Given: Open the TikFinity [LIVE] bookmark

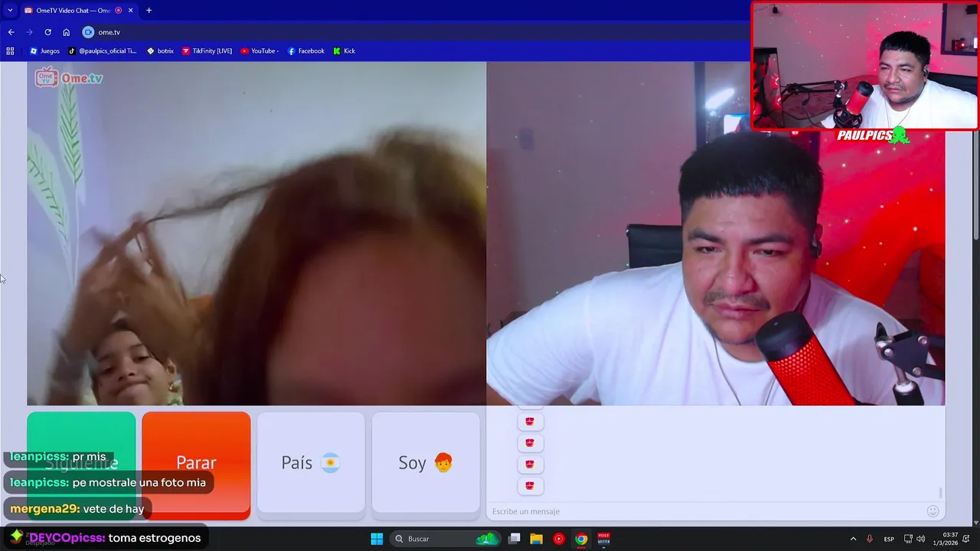Looking at the screenshot, I should pos(207,51).
